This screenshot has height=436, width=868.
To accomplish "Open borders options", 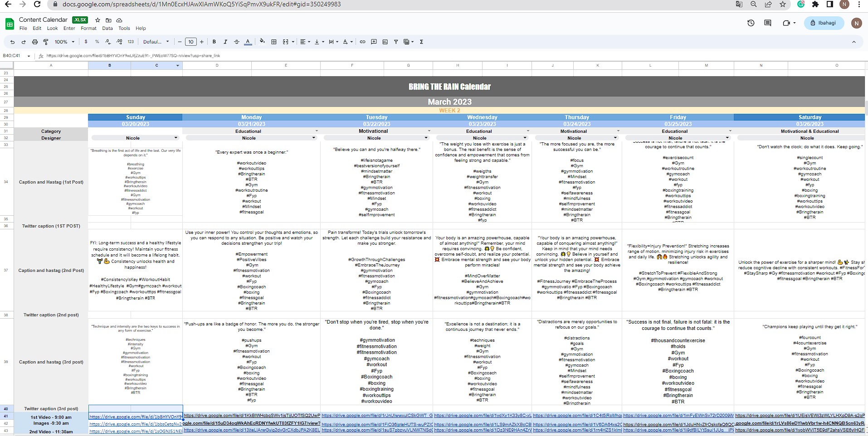I will pos(274,42).
